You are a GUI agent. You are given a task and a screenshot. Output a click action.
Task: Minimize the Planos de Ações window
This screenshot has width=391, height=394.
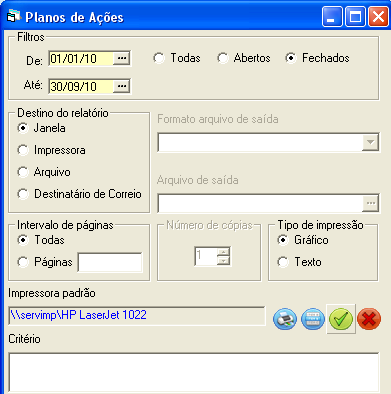point(332,17)
